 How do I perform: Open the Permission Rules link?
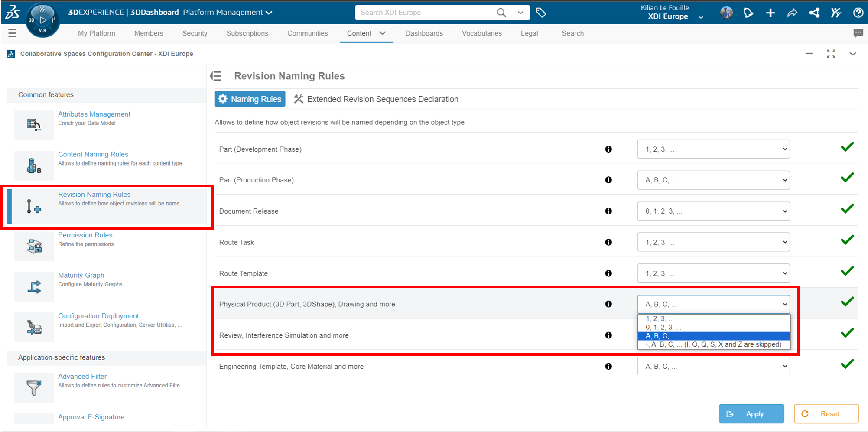point(85,235)
